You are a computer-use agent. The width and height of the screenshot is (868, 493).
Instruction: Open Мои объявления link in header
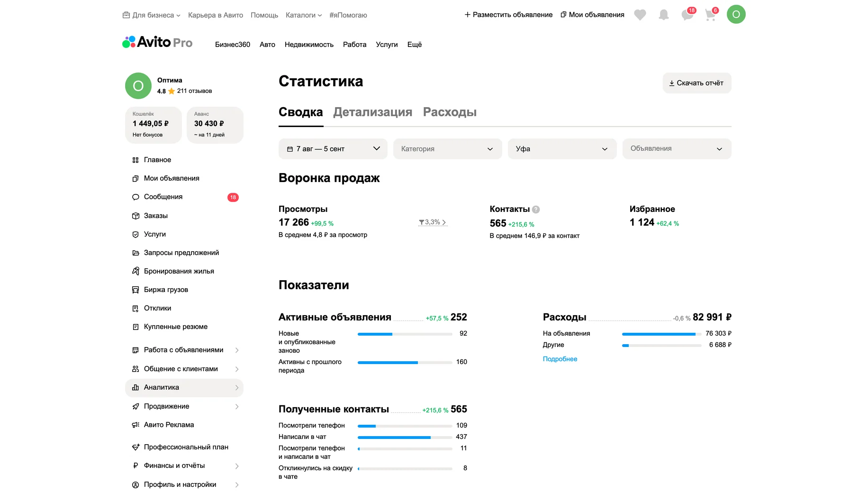pyautogui.click(x=592, y=15)
